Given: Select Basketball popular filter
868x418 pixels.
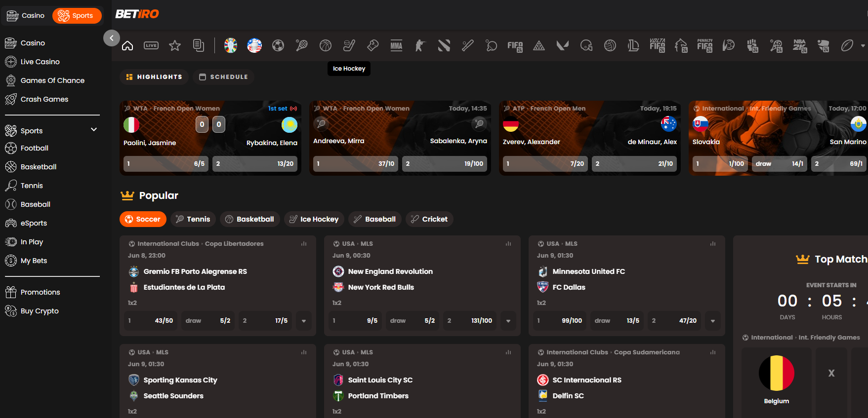Looking at the screenshot, I should point(250,219).
